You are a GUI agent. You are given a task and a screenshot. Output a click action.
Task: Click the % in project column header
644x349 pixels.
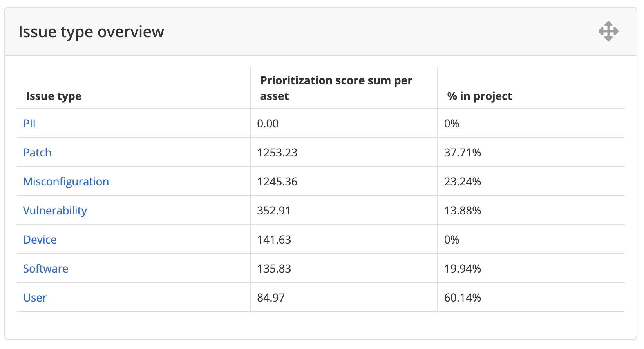coord(479,96)
